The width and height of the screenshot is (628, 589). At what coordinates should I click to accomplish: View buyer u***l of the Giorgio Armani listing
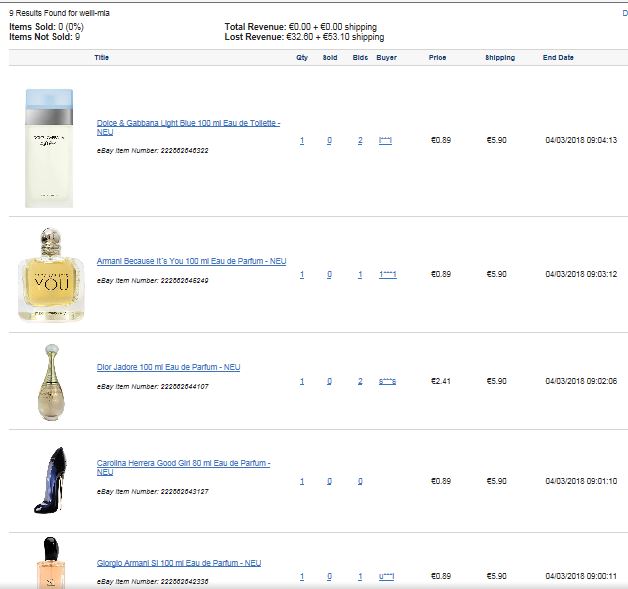386,577
